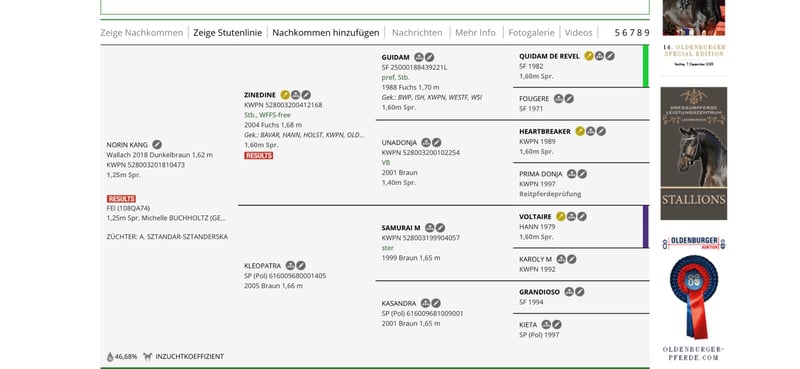Click the pencil edit icon beside HEARTBREAKER

tap(601, 131)
